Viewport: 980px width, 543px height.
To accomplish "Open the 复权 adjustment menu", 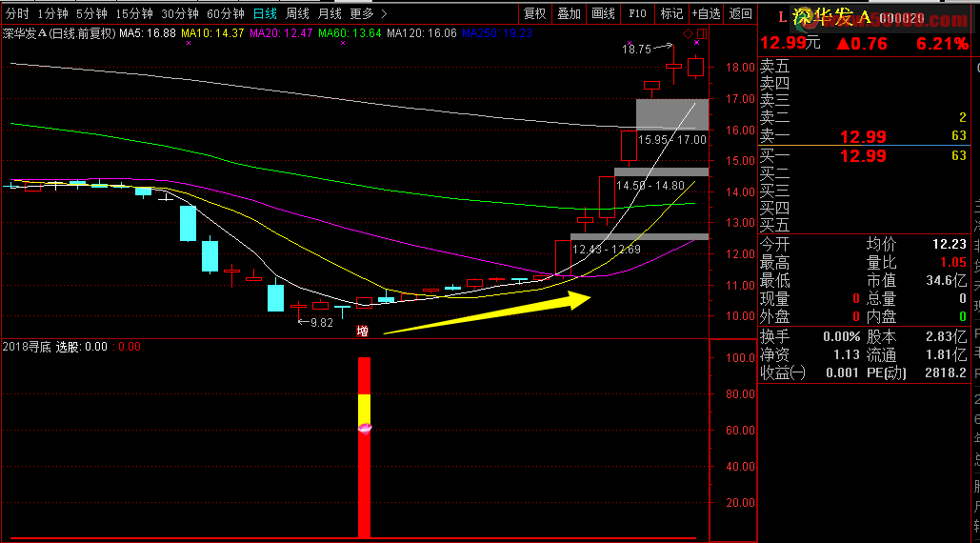I will coord(534,13).
